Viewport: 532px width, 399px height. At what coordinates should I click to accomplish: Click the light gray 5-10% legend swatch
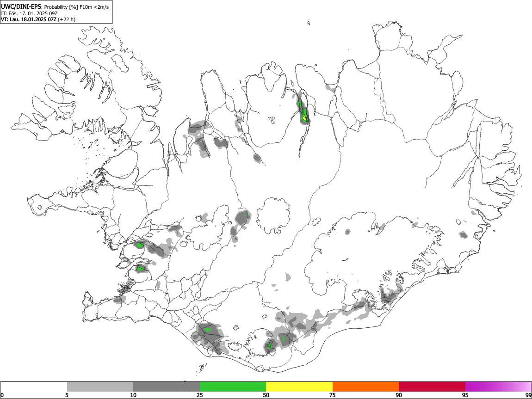click(100, 387)
